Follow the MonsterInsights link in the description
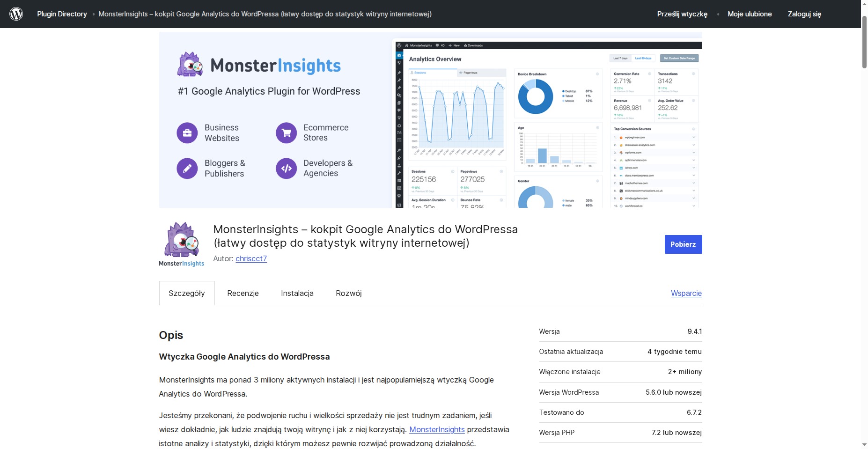This screenshot has width=868, height=449. 437,429
